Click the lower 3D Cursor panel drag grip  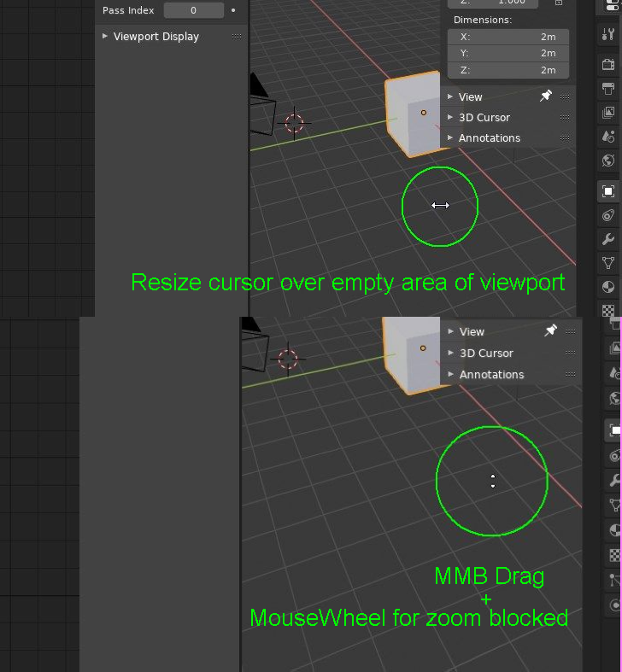[x=570, y=353]
